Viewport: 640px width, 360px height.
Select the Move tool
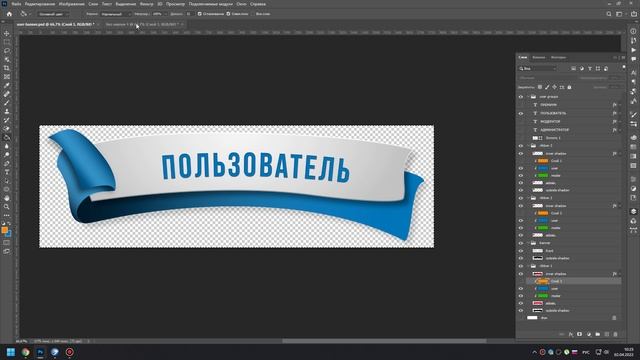[x=7, y=33]
